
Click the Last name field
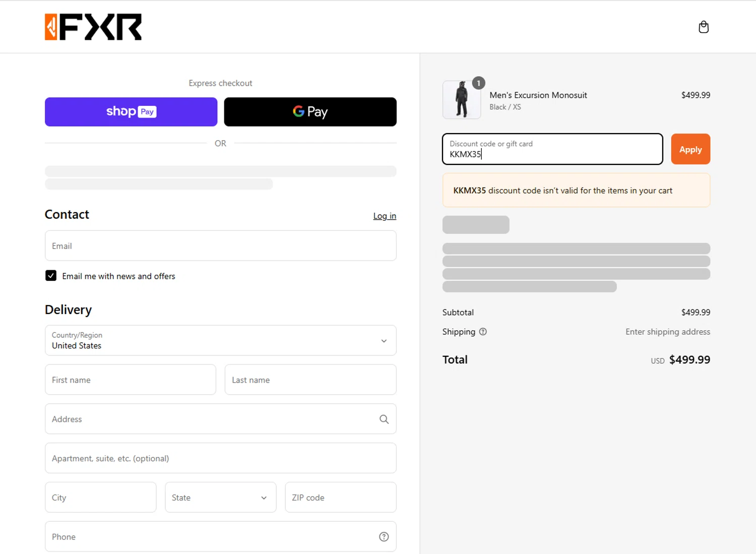click(310, 380)
